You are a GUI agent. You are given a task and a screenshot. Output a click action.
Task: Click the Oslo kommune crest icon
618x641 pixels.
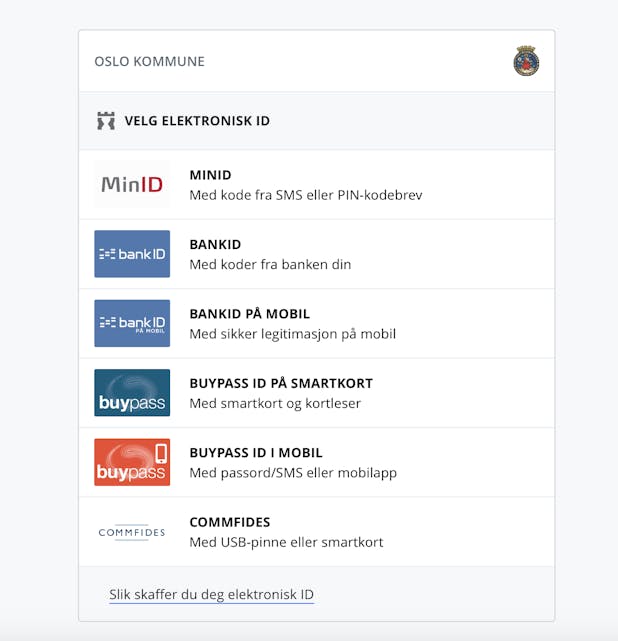click(x=526, y=62)
